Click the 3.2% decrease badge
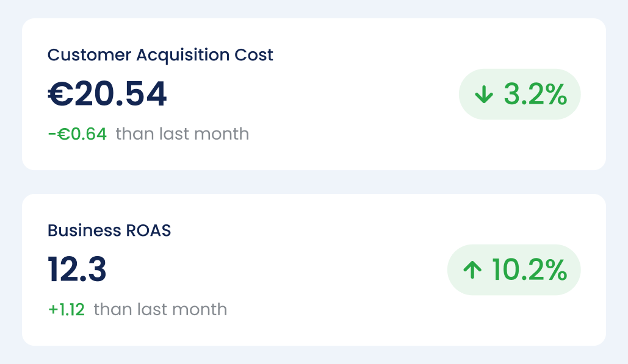The width and height of the screenshot is (628, 364). 519,95
